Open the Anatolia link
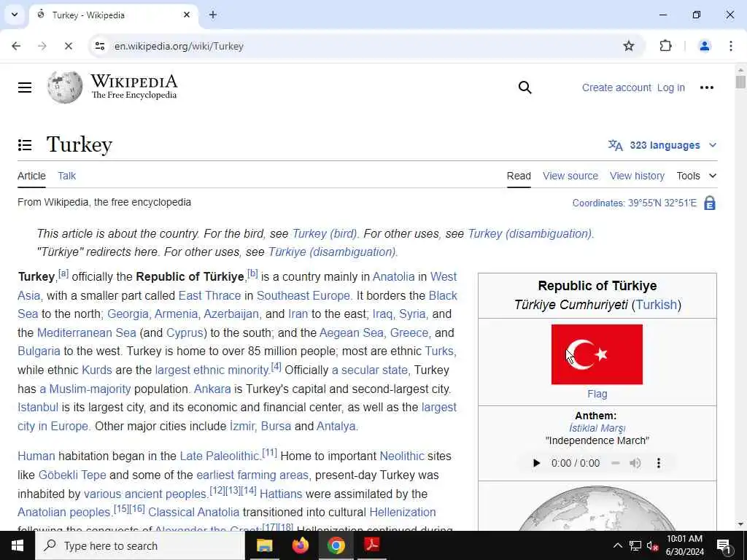Viewport: 747px width, 560px height. coord(393,276)
